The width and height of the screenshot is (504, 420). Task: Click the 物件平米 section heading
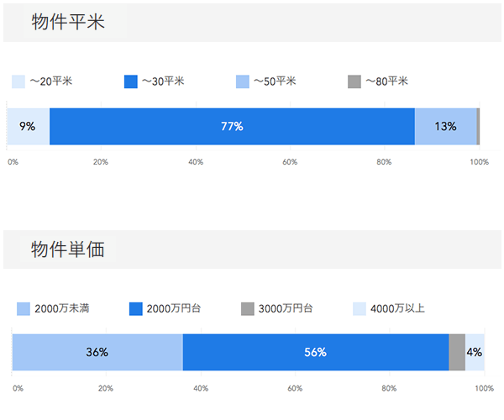[x=68, y=23]
